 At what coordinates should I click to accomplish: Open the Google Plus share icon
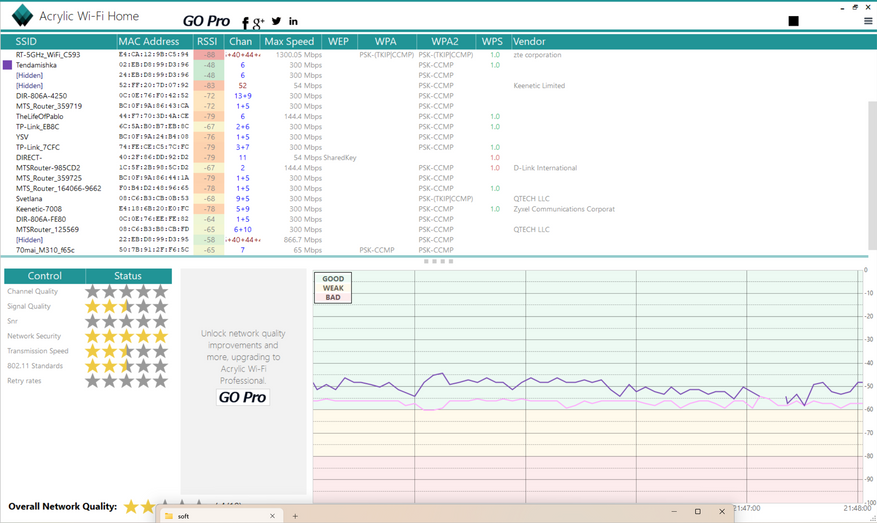[x=259, y=22]
